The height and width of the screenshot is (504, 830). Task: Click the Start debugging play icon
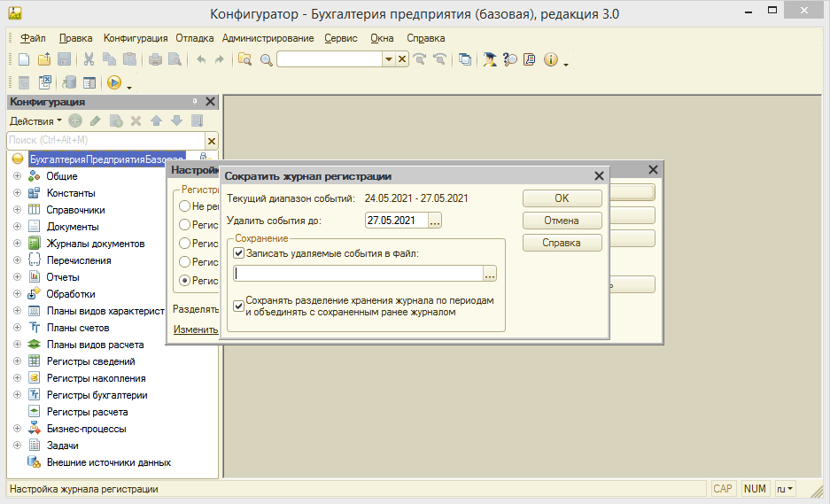click(114, 82)
